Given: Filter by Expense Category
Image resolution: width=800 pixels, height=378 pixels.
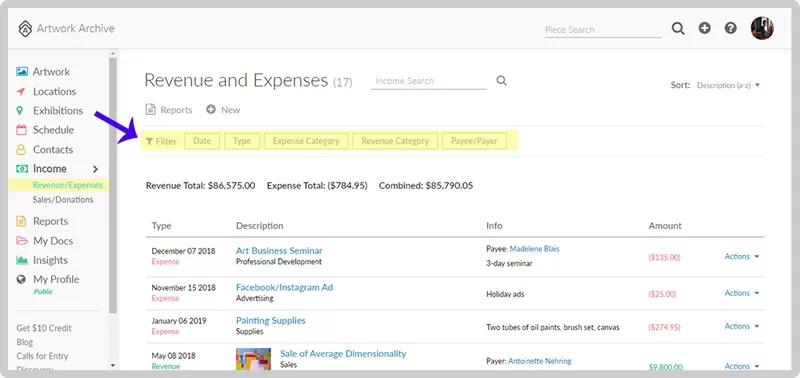Looking at the screenshot, I should (306, 141).
